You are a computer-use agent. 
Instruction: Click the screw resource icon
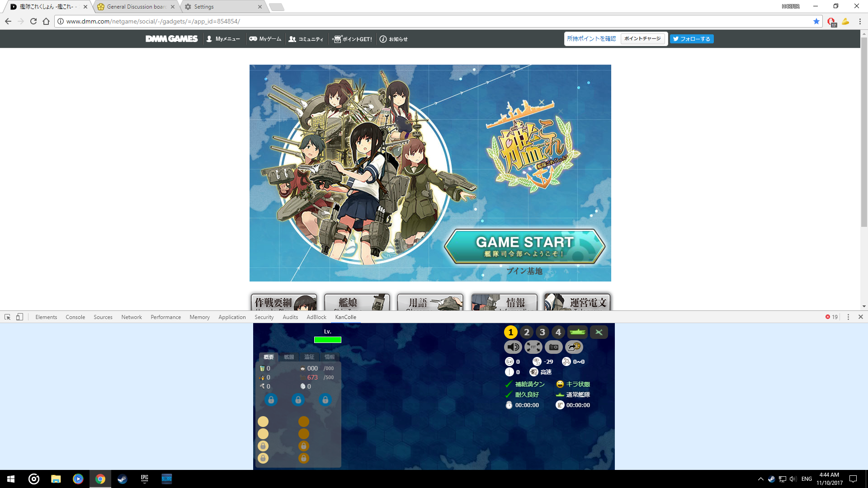(x=262, y=386)
